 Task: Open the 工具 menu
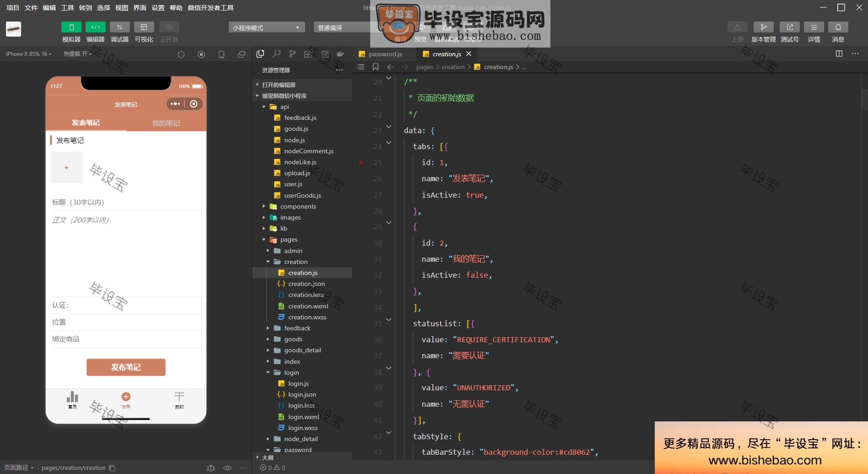click(67, 8)
